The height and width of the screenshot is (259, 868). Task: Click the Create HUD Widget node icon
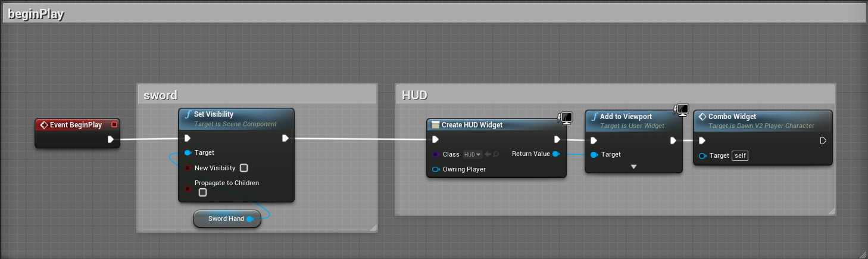click(x=435, y=125)
